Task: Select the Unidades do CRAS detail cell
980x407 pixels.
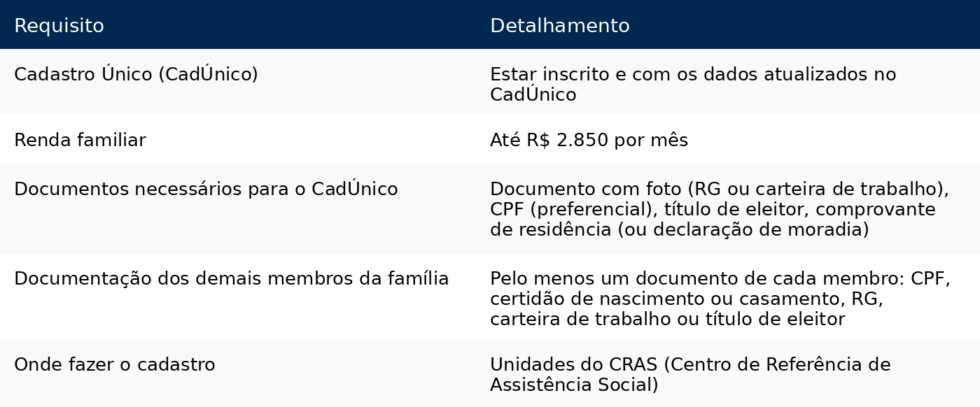Action: pyautogui.click(x=728, y=373)
